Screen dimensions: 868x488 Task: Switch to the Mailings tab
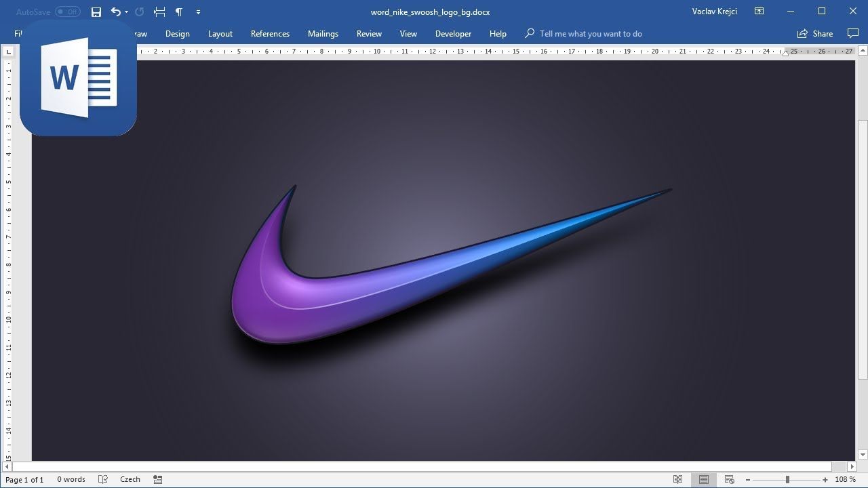(323, 33)
